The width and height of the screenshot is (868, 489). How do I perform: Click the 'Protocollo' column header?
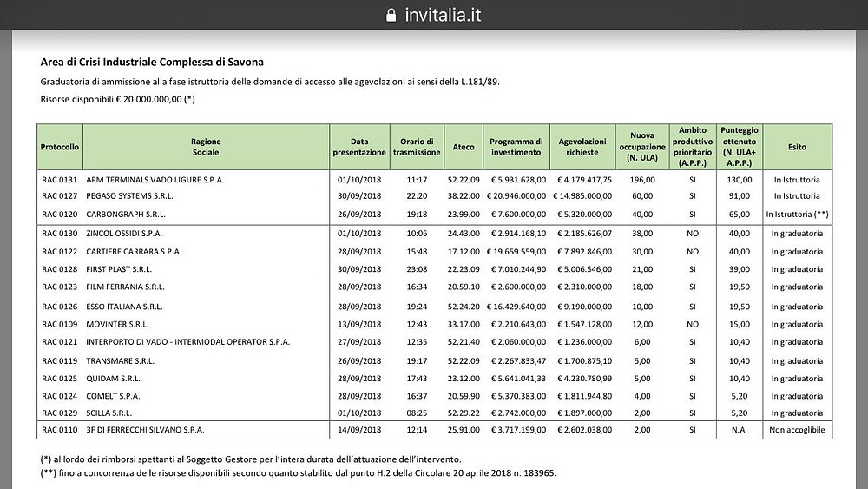pos(60,147)
